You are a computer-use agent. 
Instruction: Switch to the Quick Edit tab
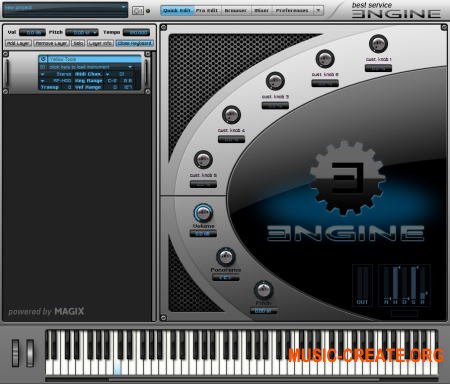(177, 10)
